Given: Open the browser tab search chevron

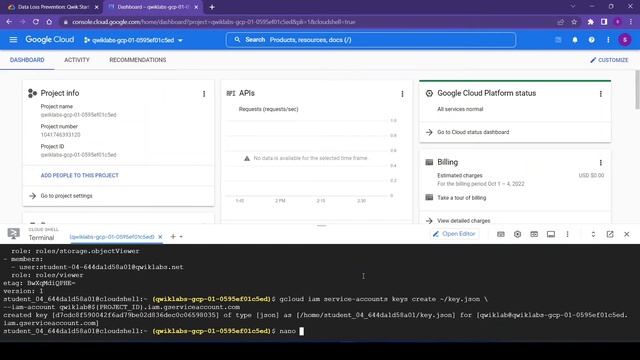Looking at the screenshot, I should click(x=573, y=7).
